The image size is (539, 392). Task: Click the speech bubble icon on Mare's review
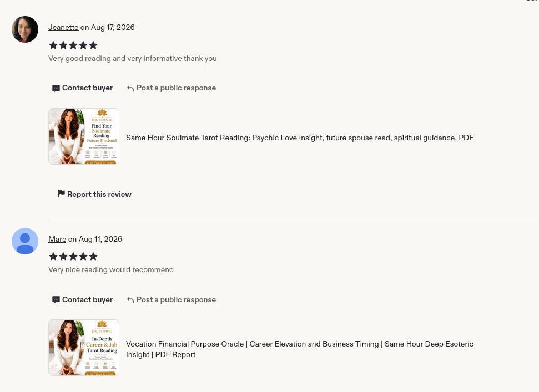point(56,300)
